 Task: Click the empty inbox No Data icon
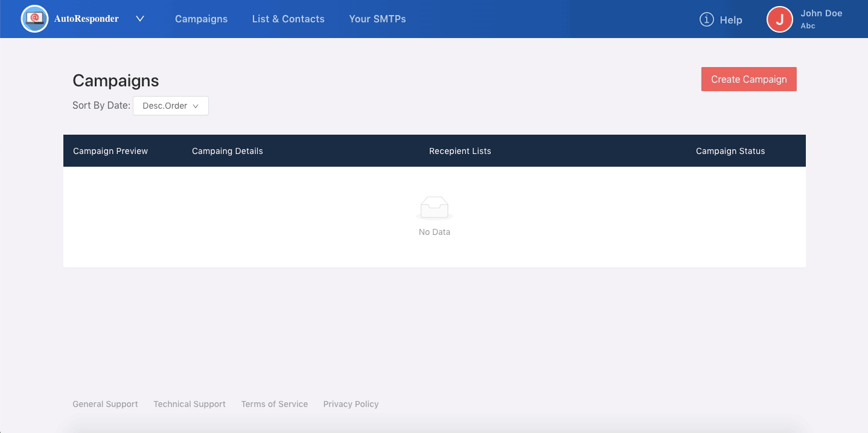[434, 208]
